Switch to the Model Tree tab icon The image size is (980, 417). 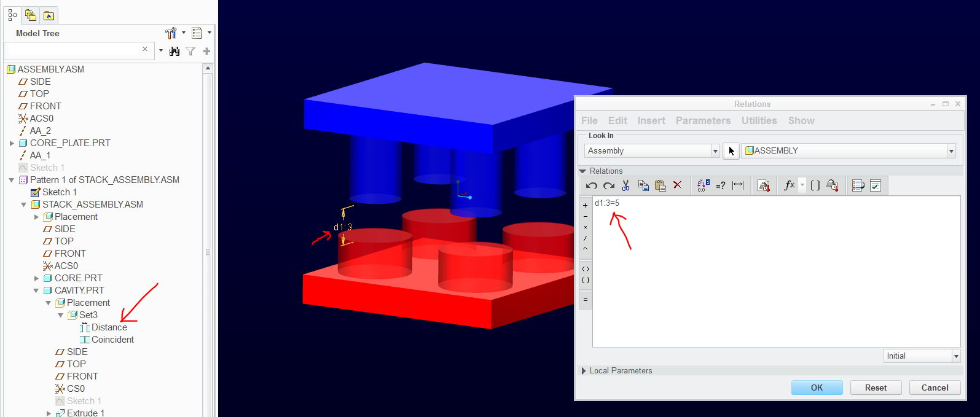[x=12, y=15]
